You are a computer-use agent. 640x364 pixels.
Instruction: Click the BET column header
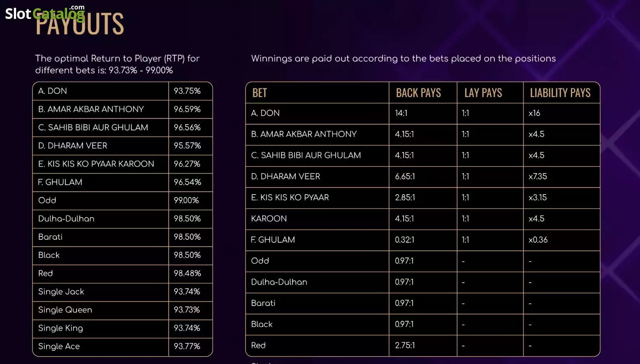tap(260, 93)
